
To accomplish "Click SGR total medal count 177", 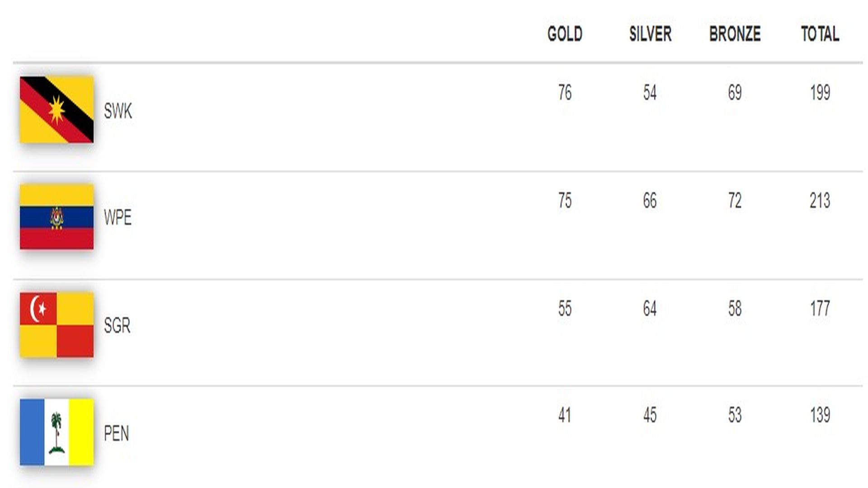I will [820, 309].
